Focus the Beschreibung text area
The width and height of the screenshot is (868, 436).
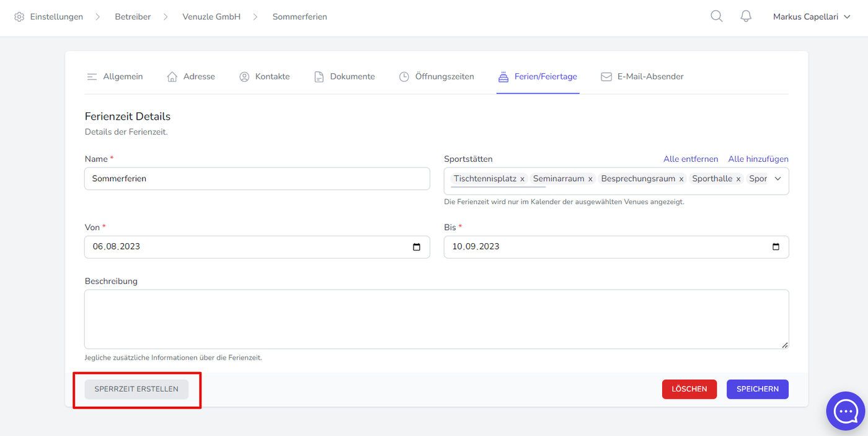436,319
